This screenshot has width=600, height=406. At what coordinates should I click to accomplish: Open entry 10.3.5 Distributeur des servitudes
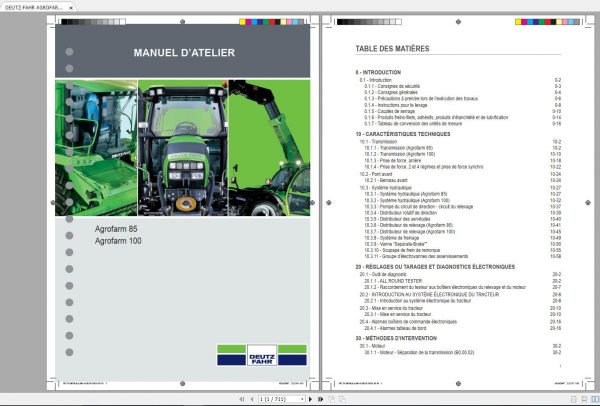(x=397, y=219)
